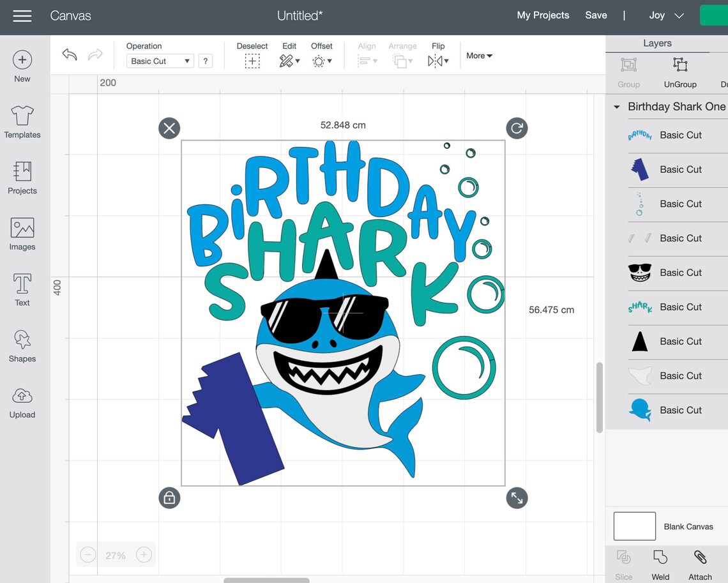Screen dimensions: 728x583
Task: Open the Operation Basic Cut dropdown
Action: (160, 61)
